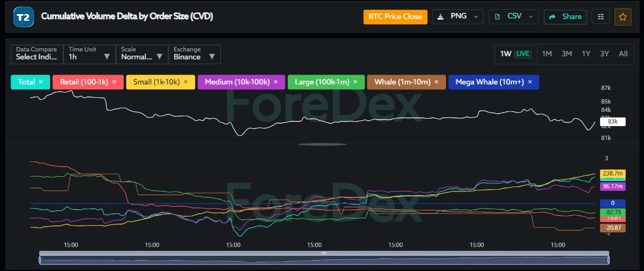
Task: Toggle the Large (100k-1m) legend label
Action: (x=322, y=82)
